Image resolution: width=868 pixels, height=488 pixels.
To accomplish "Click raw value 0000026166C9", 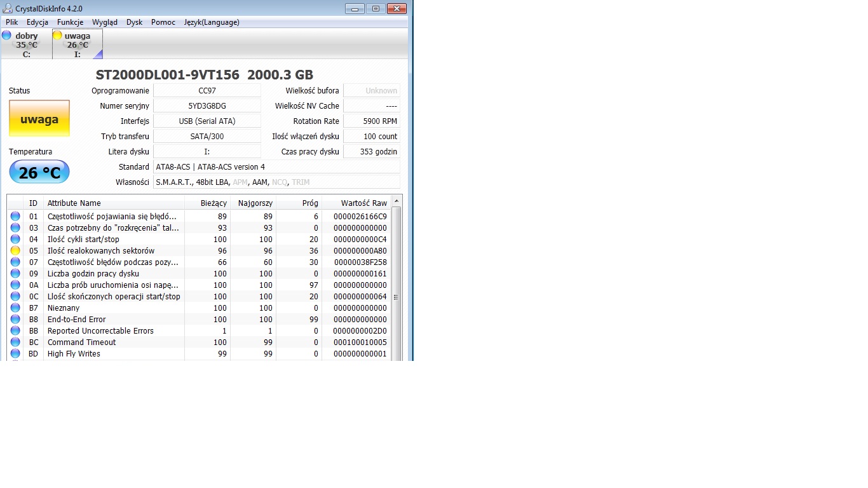I will pyautogui.click(x=360, y=217).
